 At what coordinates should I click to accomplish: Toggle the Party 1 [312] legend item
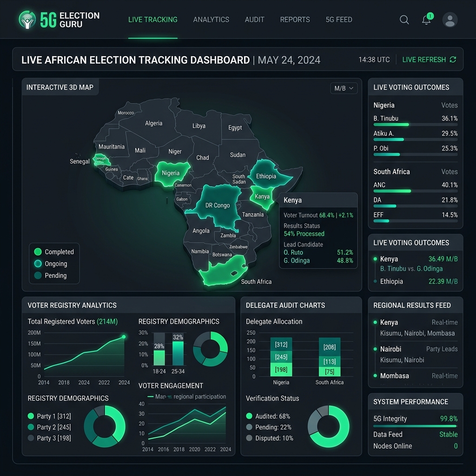49,416
